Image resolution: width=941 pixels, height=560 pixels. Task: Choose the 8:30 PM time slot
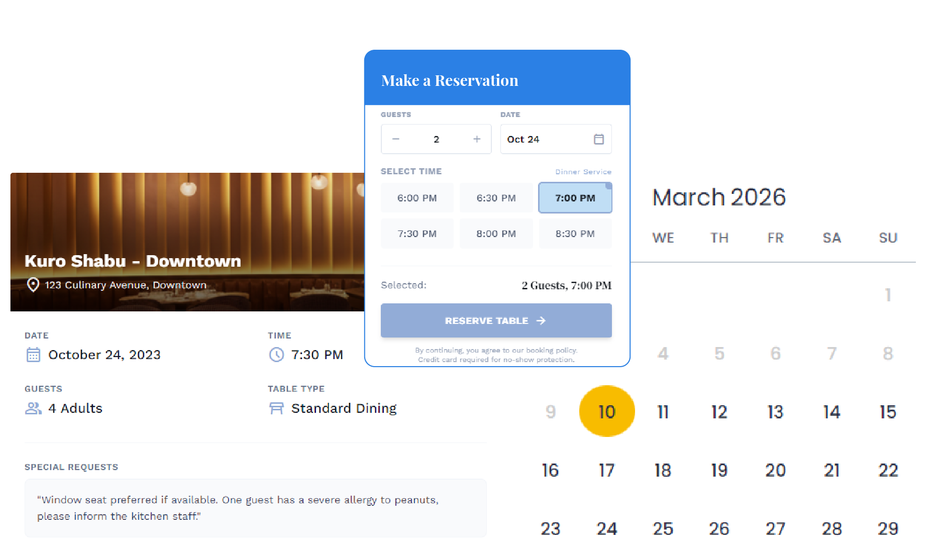coord(575,234)
